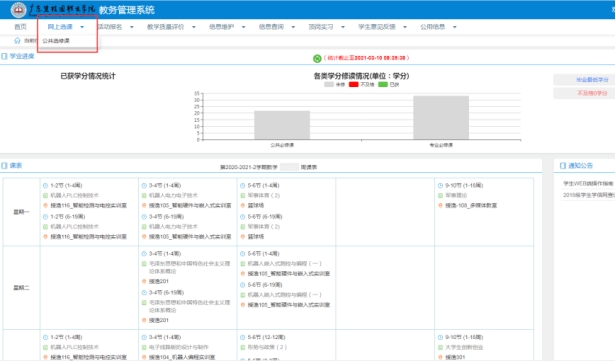Image resolution: width=616 pixels, height=362 pixels.
Task: Click the home icon in the breadcrumb bar
Action: [x=17, y=40]
